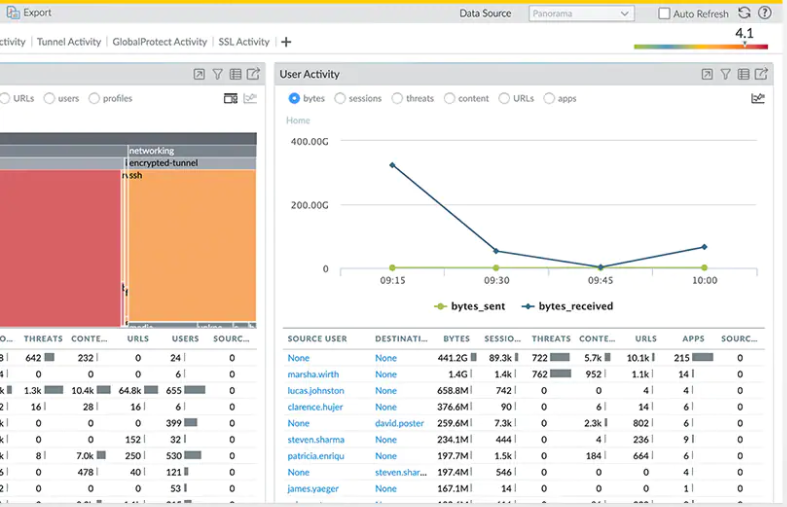Open the User Activity jump-to-logs arrow icon
The height and width of the screenshot is (507, 787).
[707, 74]
